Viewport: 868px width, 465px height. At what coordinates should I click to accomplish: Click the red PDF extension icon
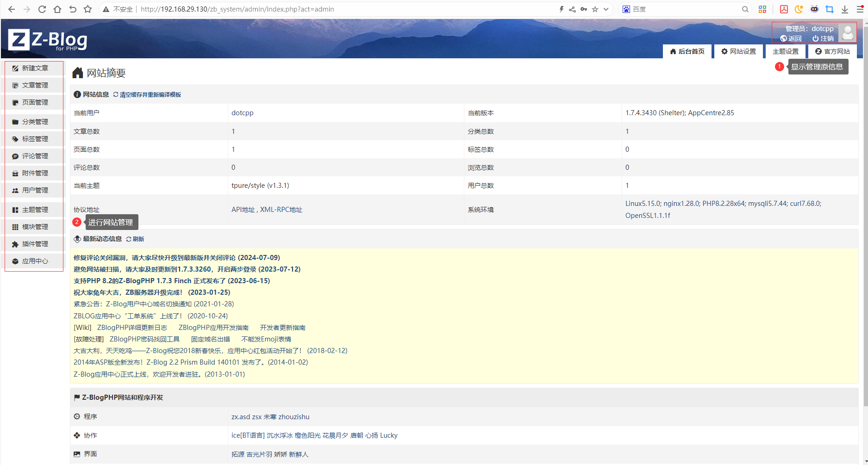pos(784,9)
